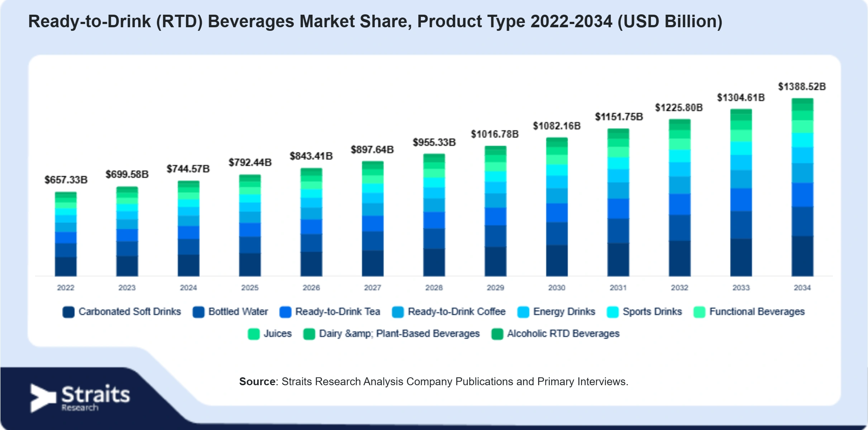
Task: Click the Energy Drinks legend swatch
Action: pyautogui.click(x=523, y=312)
